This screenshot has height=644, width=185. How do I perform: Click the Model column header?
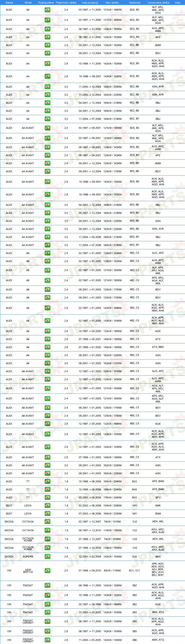coord(28,3)
